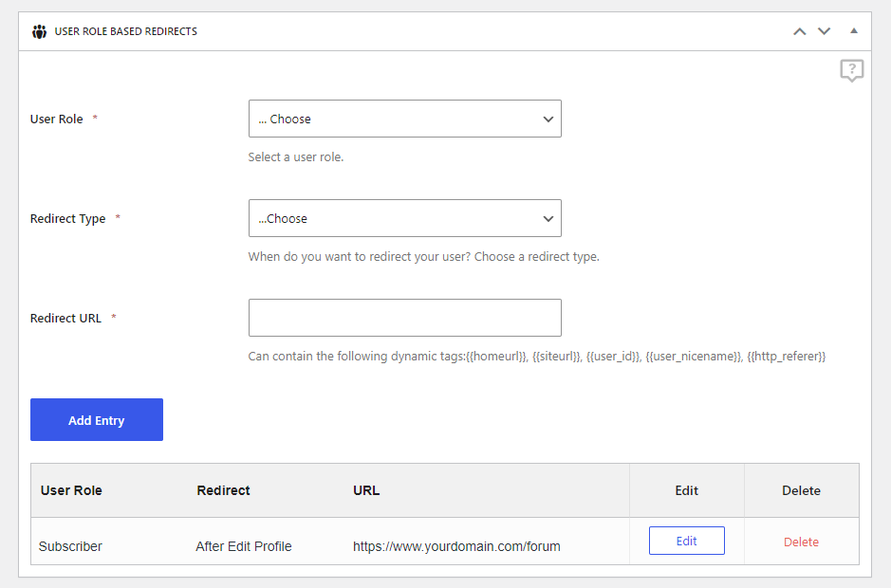Open the Redirect Type dropdown

404,218
